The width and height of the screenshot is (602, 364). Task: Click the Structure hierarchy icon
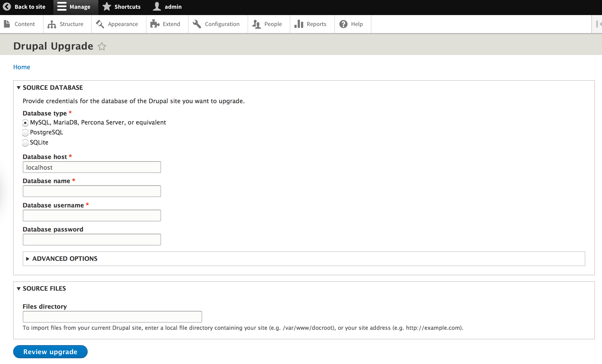coord(51,24)
